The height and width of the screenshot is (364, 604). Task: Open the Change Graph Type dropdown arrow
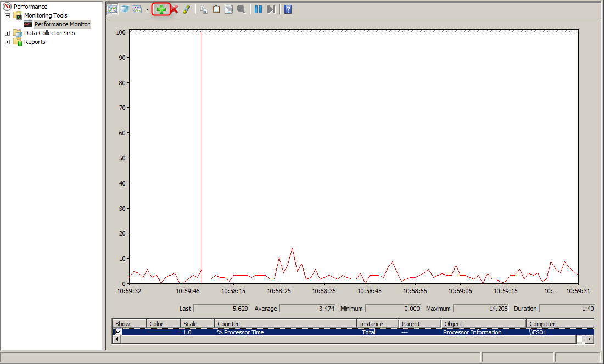click(147, 10)
